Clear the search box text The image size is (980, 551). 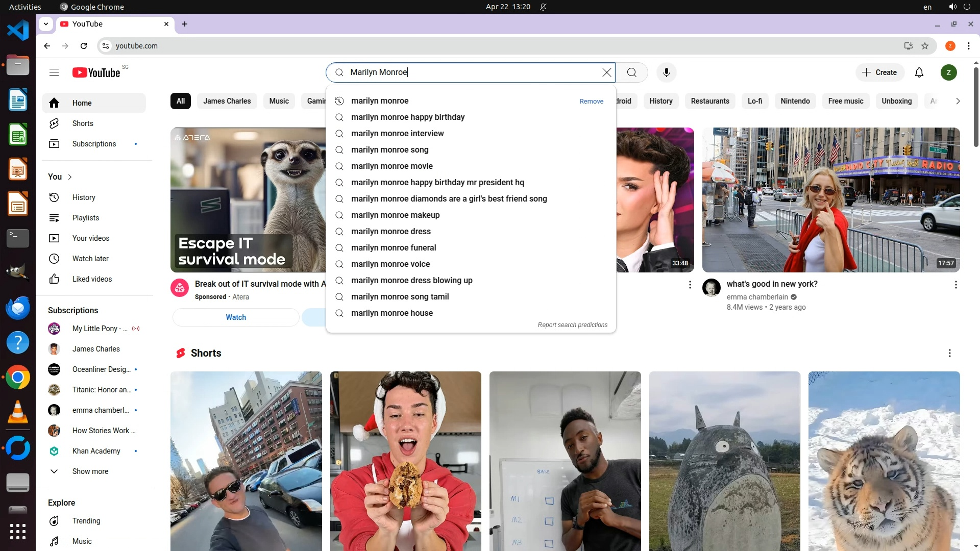[x=606, y=72]
